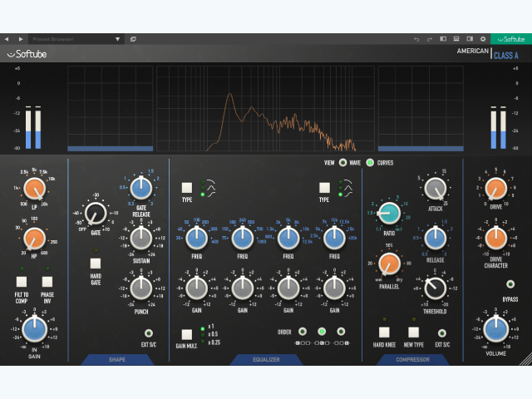The height and width of the screenshot is (399, 532).
Task: Switch the right equalizer TYPE button
Action: pyautogui.click(x=324, y=188)
